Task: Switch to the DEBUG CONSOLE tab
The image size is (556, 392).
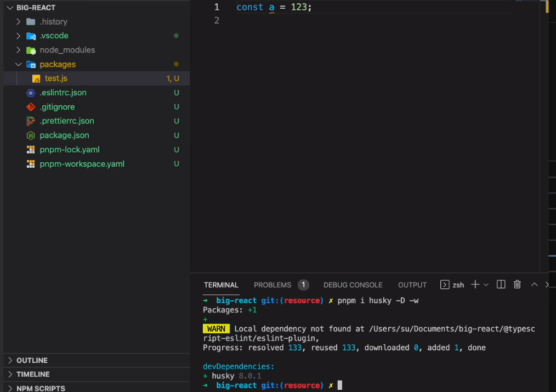Action: (353, 285)
